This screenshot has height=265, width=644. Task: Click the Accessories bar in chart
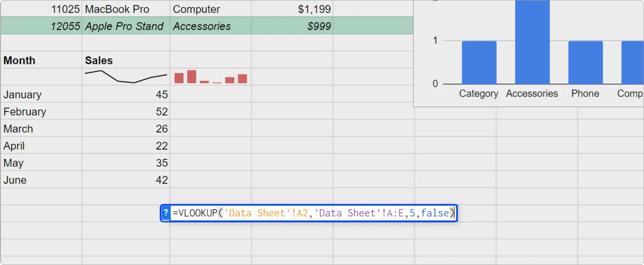click(x=532, y=42)
